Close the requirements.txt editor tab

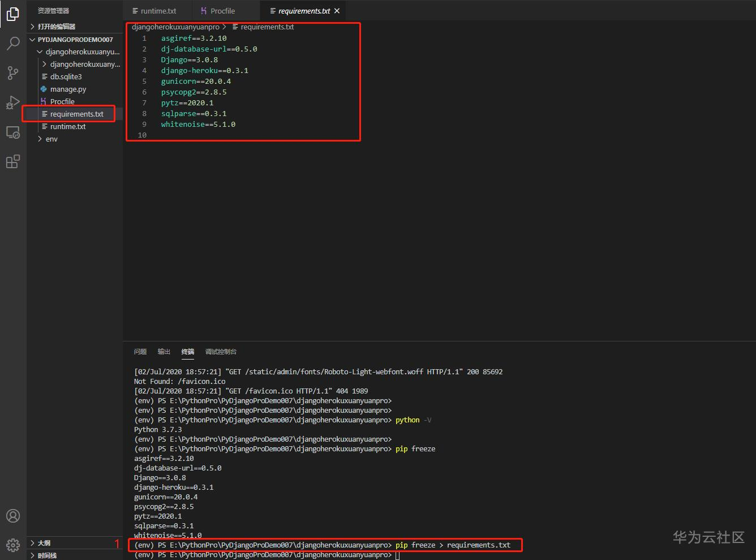337,11
